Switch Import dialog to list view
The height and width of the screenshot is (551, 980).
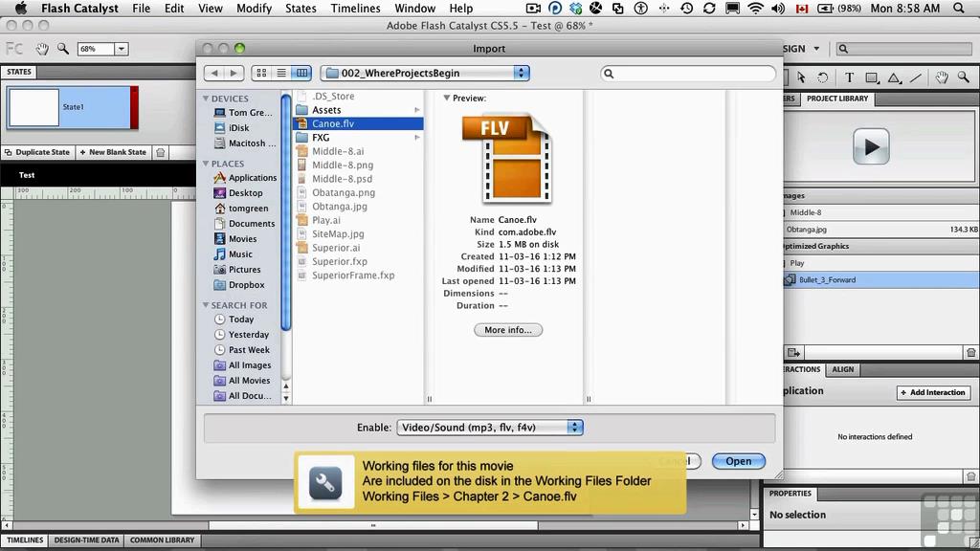point(281,73)
